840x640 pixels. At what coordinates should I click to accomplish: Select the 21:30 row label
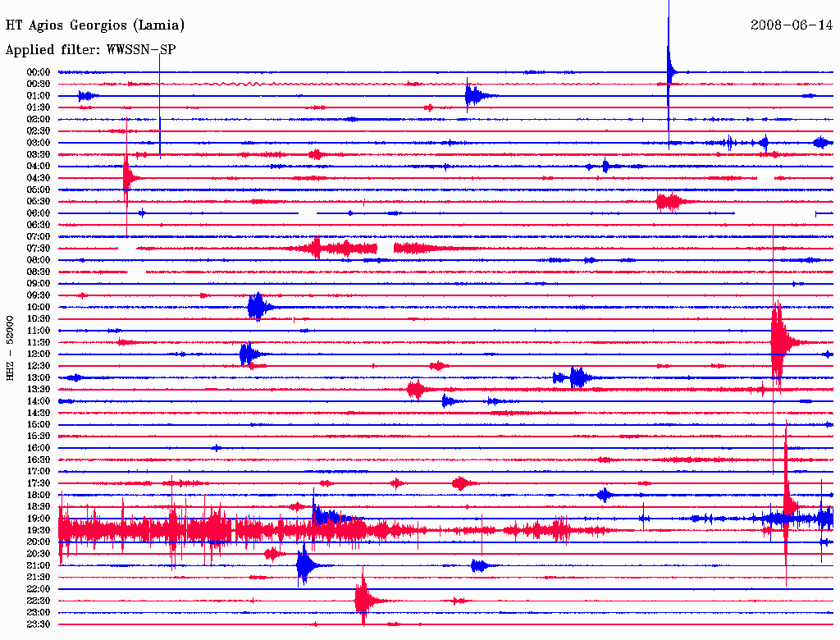point(39,578)
